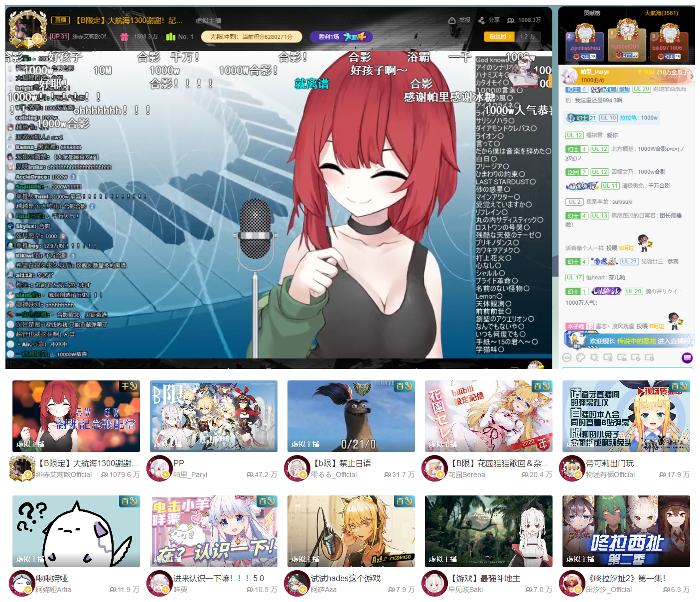Open the 胜利1场 大乱斗 banner
Image resolution: width=700 pixels, height=602 pixels.
341,36
